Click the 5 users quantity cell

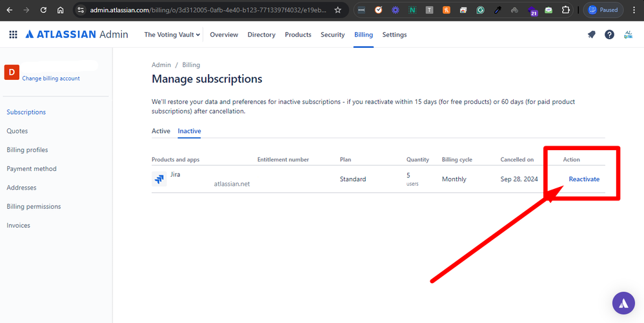(412, 179)
